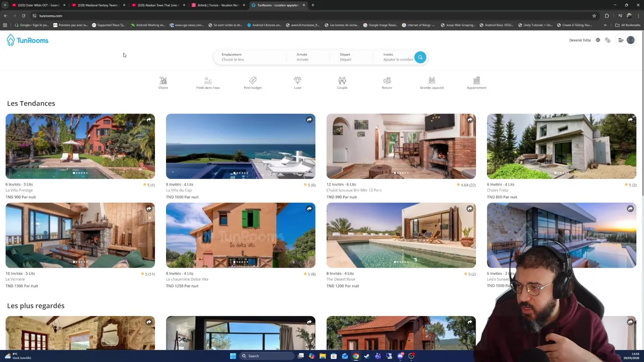Screen dimensions: 644x362
Task: Close the TunRooms tab
Action: tap(304, 5)
